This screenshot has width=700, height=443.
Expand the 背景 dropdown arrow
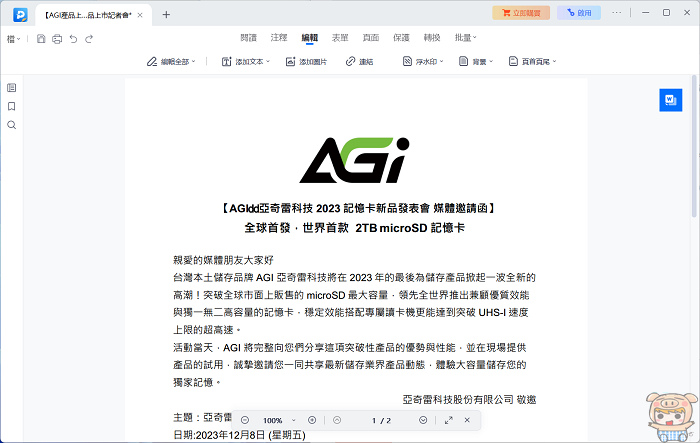pyautogui.click(x=491, y=61)
